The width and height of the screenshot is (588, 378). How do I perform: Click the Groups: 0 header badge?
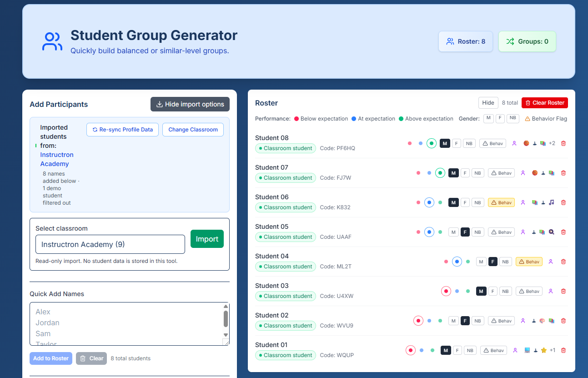(x=527, y=41)
